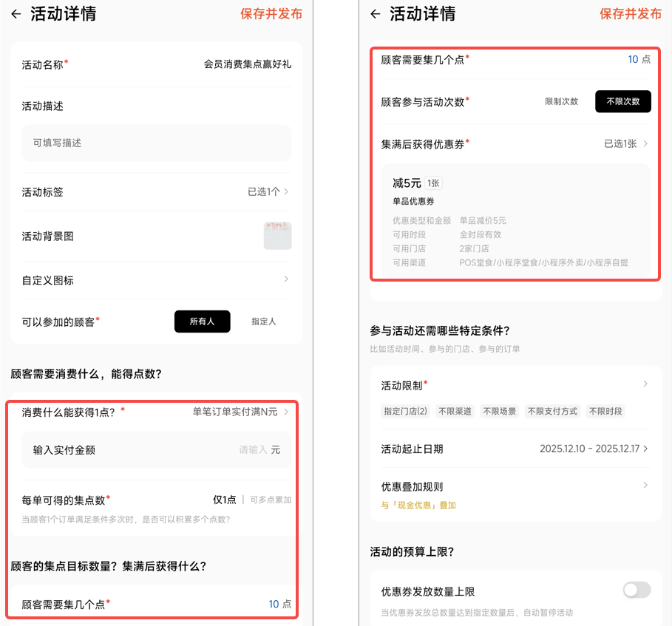Viewport: 672px width, 626px height.
Task: Select 仅1点 per order option
Action: coord(225,500)
